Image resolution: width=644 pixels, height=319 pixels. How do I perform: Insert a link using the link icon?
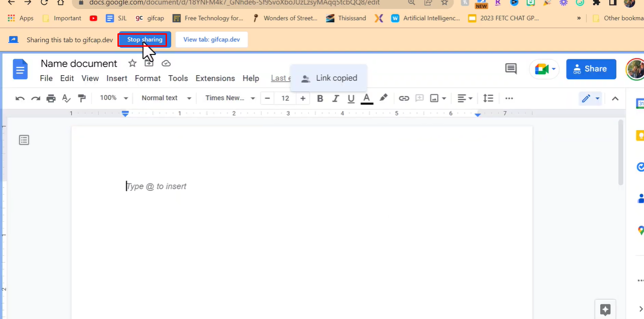pyautogui.click(x=404, y=98)
